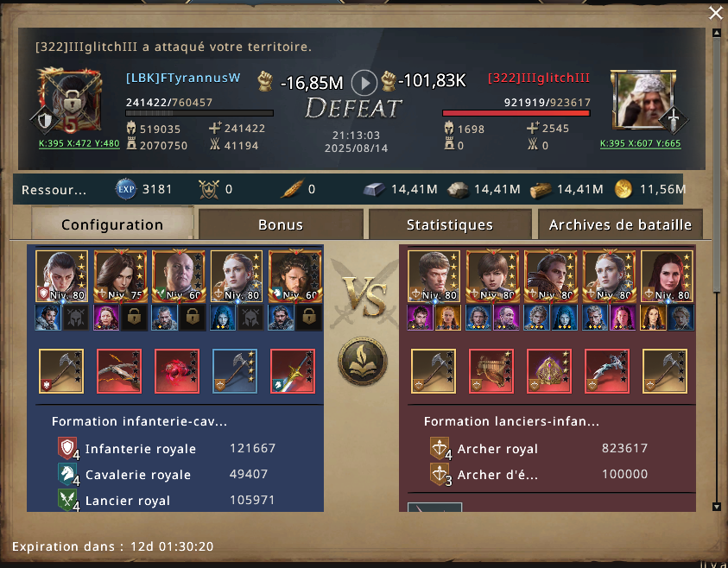Select the Configuration tab
The height and width of the screenshot is (568, 728).
(112, 224)
